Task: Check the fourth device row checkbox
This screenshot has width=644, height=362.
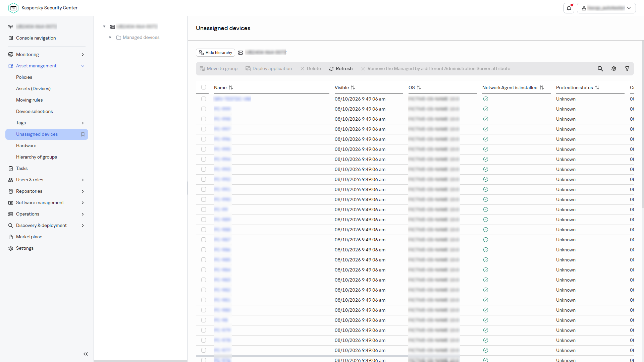Action: coord(204,129)
